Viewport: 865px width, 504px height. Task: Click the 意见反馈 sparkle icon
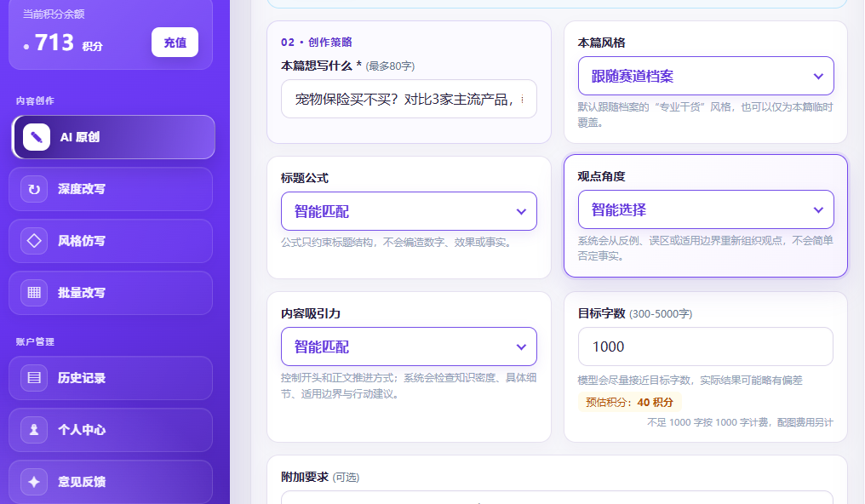[34, 481]
